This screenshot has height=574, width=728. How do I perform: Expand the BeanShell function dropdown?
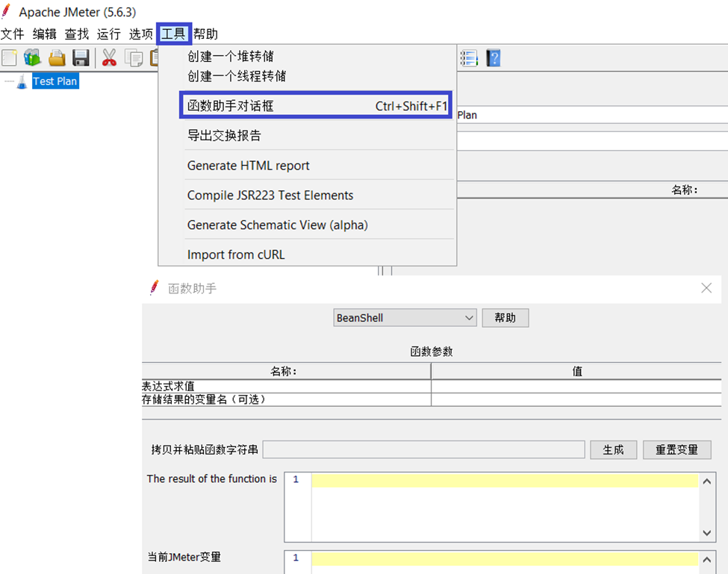tap(405, 318)
